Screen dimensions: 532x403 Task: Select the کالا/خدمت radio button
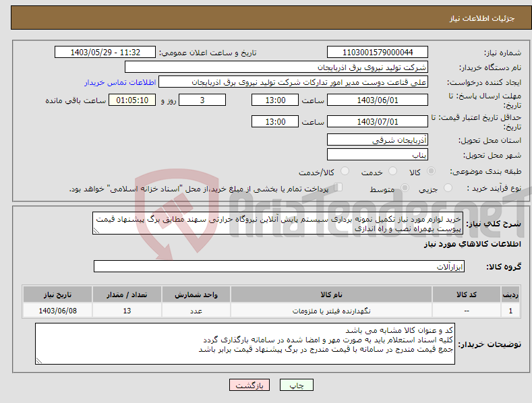[x=345, y=171]
